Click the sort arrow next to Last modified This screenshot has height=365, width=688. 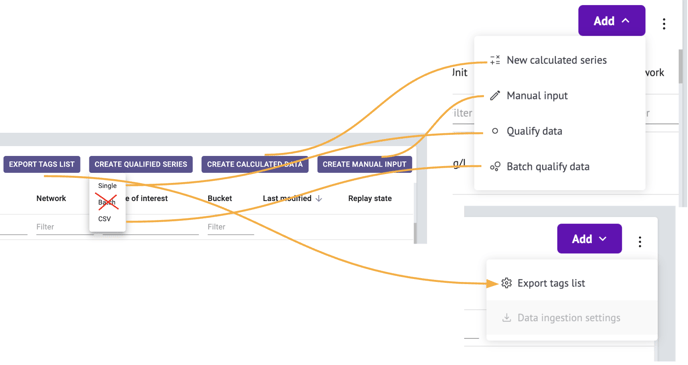pyautogui.click(x=319, y=198)
